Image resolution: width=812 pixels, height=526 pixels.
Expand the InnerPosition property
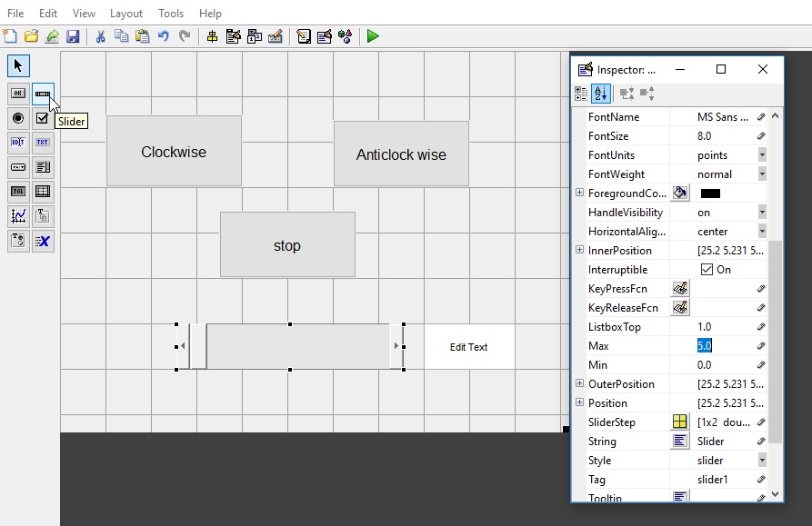579,250
